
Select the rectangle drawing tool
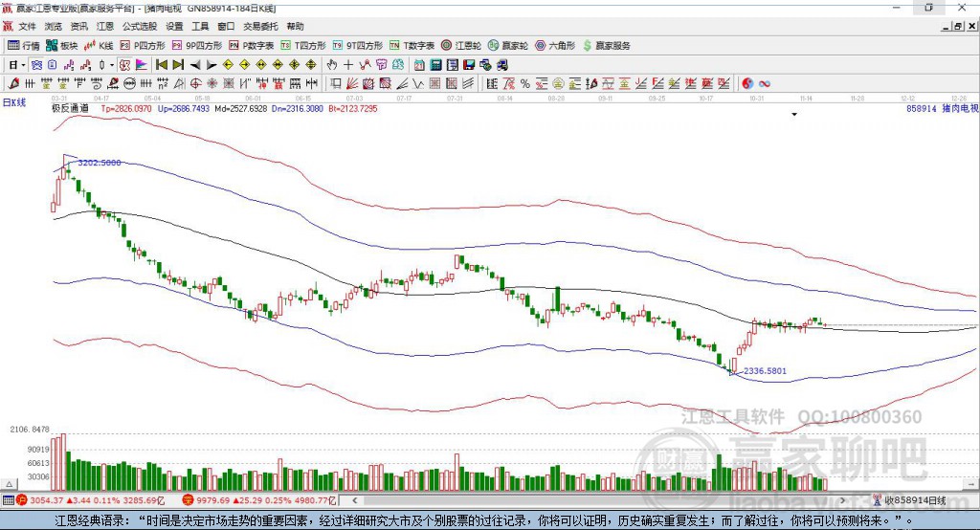(335, 83)
